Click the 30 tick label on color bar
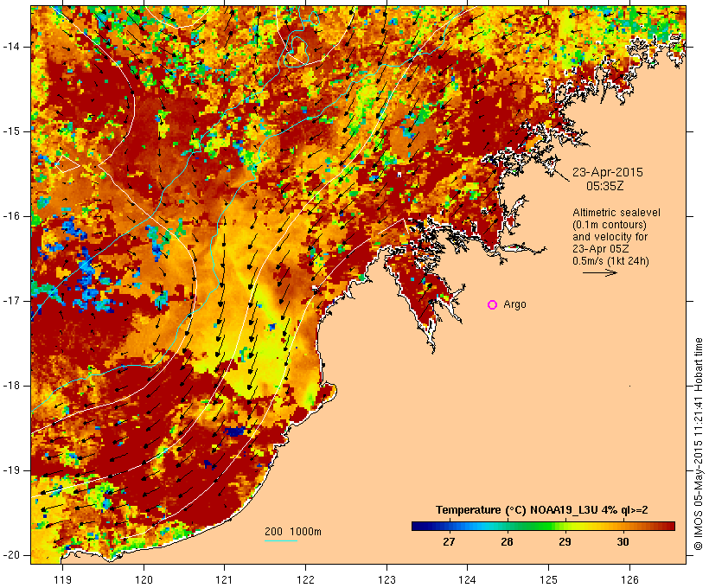This screenshot has width=709, height=588. [x=623, y=542]
